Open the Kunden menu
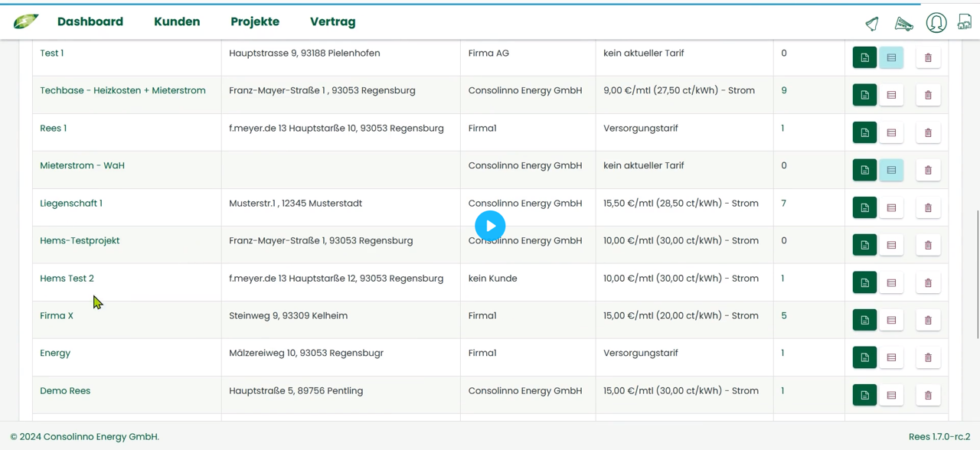Screen dimensions: 980x450 [177, 21]
